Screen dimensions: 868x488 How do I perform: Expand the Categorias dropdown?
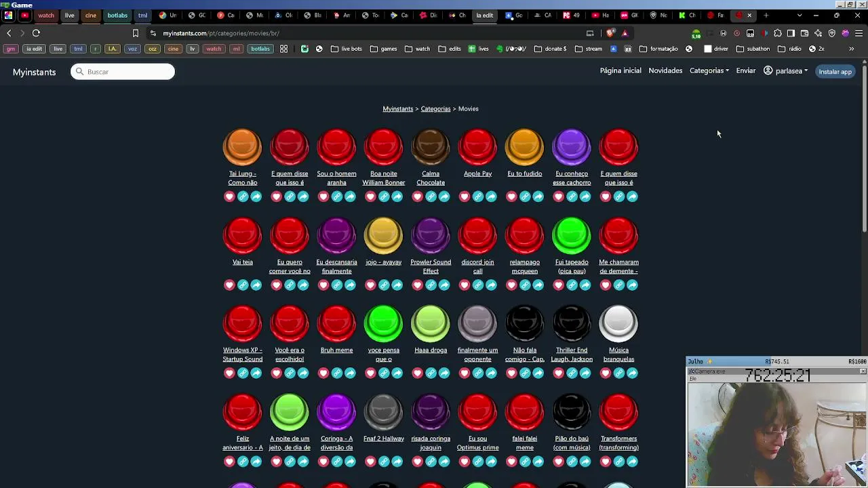pyautogui.click(x=709, y=70)
